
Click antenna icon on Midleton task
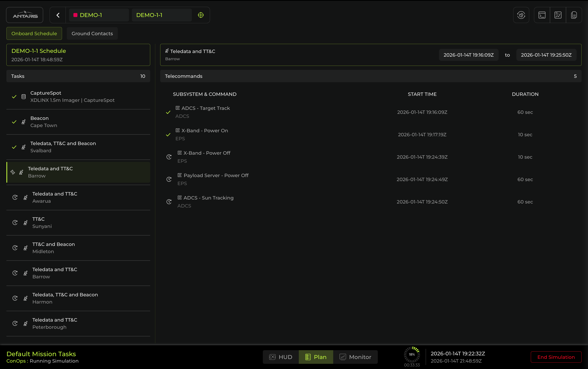point(26,248)
